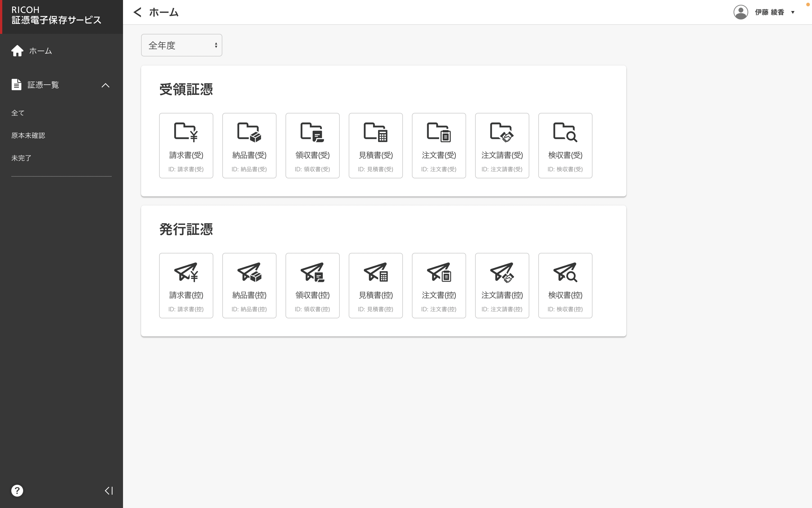
Task: Go to ホーム in the sidebar
Action: (40, 51)
